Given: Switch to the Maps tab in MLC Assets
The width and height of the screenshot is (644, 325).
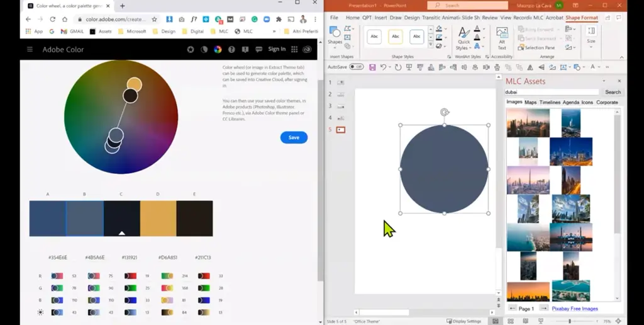Looking at the screenshot, I should 530,102.
